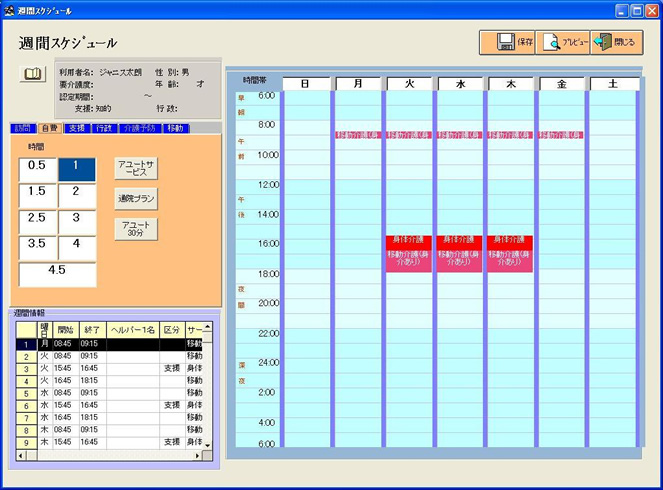The image size is (663, 490).
Task: Click the ヘルパー1名 column header
Action: point(132,330)
